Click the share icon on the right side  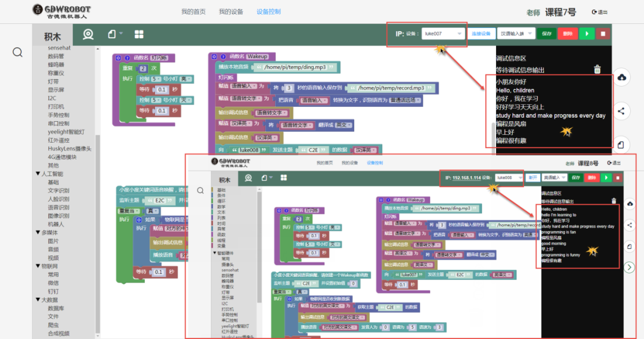622,111
